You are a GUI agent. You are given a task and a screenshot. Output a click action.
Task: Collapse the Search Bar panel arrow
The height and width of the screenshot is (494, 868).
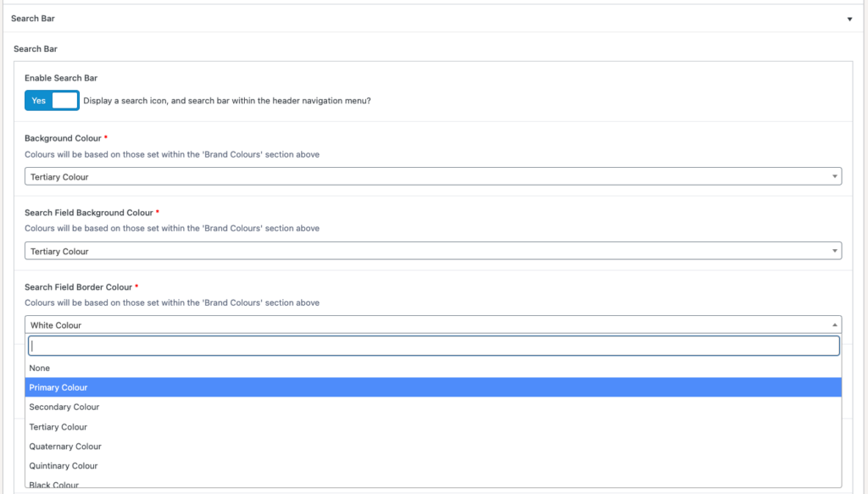click(x=849, y=19)
